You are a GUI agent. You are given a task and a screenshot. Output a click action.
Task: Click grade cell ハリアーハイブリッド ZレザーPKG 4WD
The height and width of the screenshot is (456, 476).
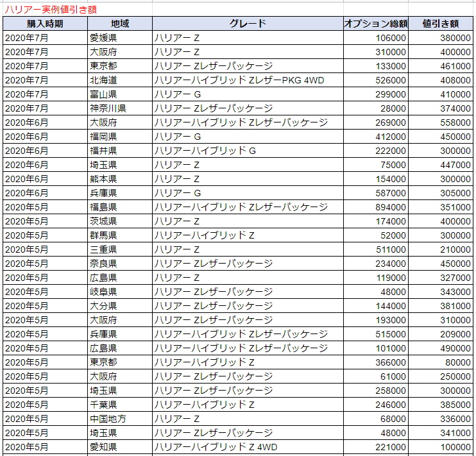(x=248, y=80)
